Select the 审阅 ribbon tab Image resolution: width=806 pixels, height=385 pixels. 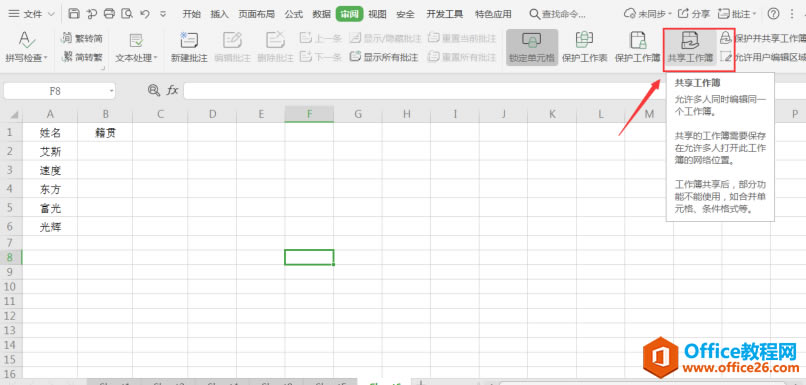(350, 14)
